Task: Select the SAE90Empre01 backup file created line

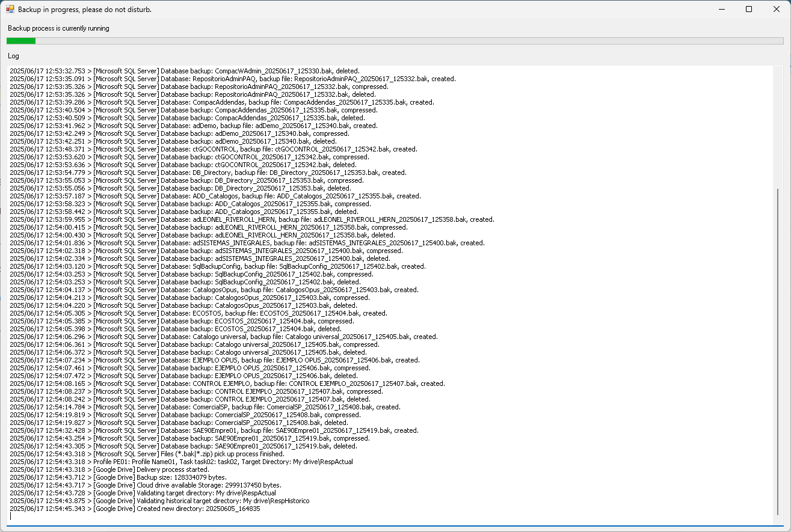Action: pyautogui.click(x=214, y=430)
